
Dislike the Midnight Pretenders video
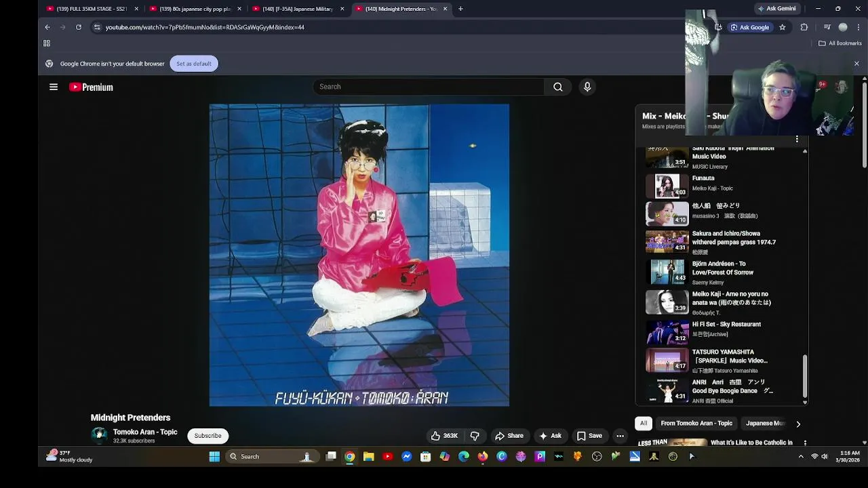pyautogui.click(x=475, y=436)
